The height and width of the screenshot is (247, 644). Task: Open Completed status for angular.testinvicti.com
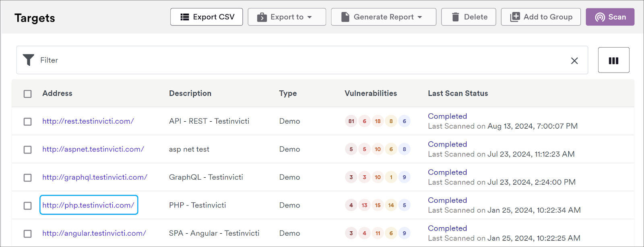(447, 228)
